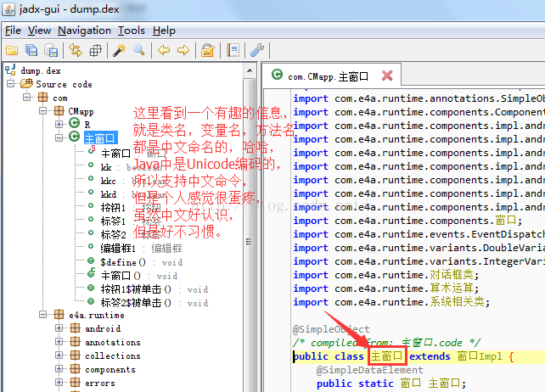Select the 按钮1 field in tree
The height and width of the screenshot is (392, 545).
(x=131, y=208)
